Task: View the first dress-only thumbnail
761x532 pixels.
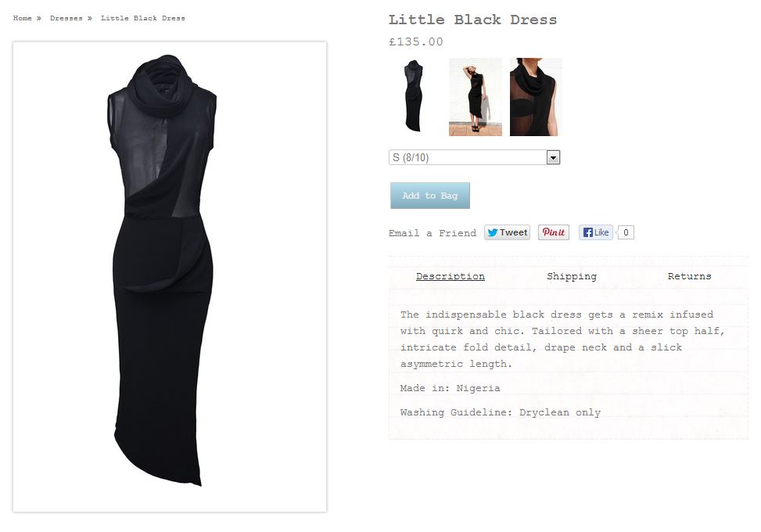Action: click(x=414, y=96)
